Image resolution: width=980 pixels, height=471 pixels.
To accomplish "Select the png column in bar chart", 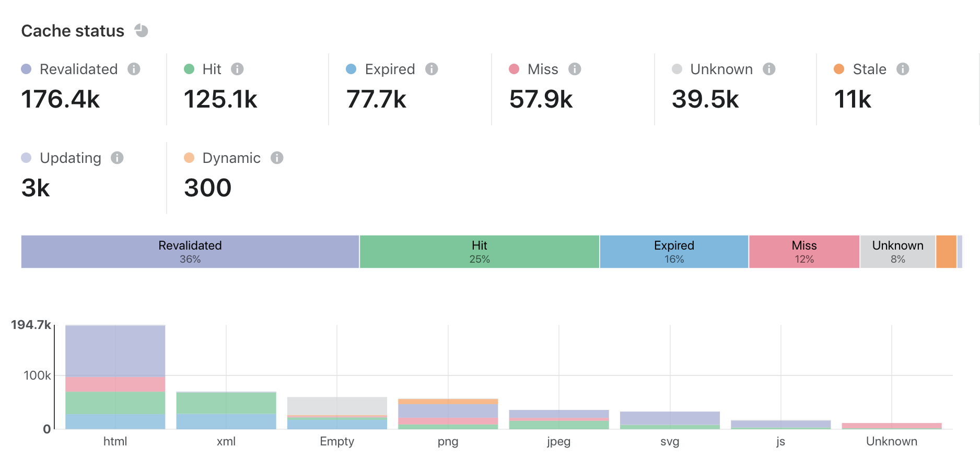I will (x=448, y=414).
